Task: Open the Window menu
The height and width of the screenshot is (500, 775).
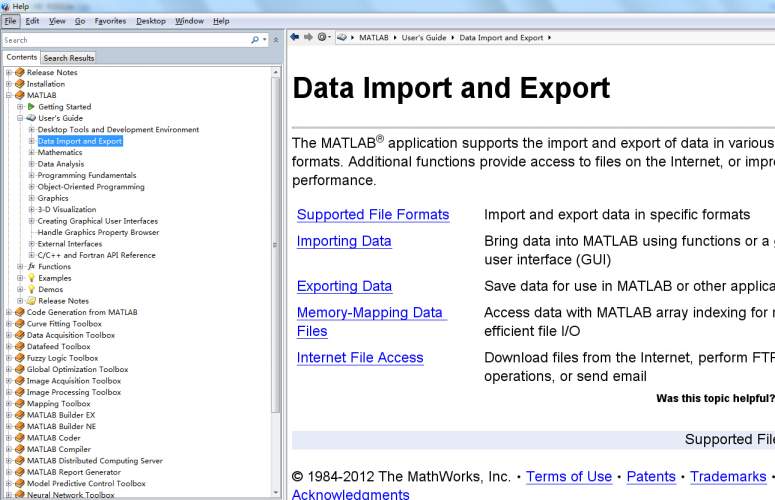Action: pyautogui.click(x=189, y=21)
